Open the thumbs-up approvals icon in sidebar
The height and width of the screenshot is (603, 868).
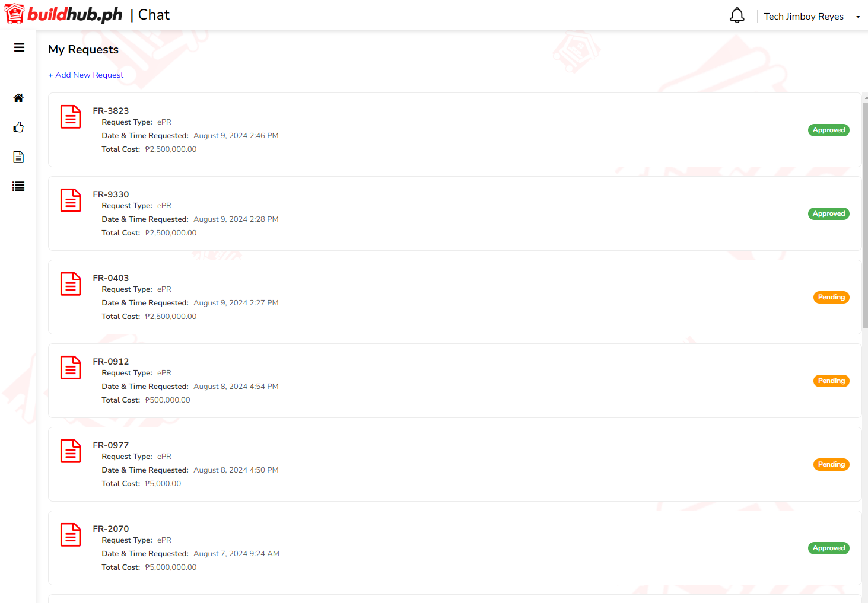coord(18,127)
